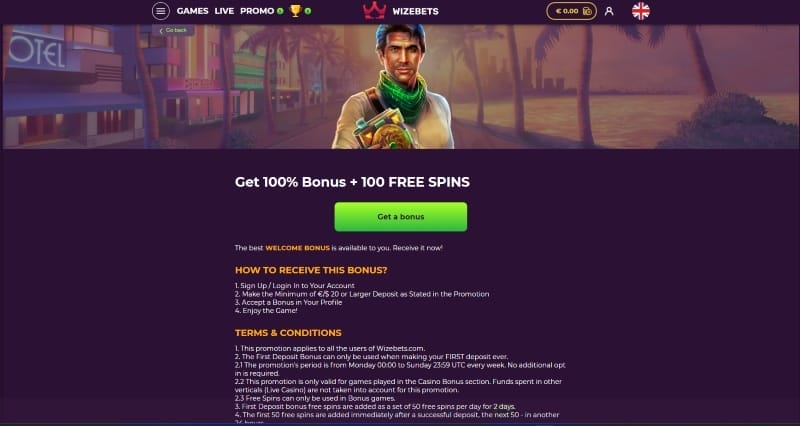Click the wallet deposit icon
800x426 pixels.
coord(587,11)
